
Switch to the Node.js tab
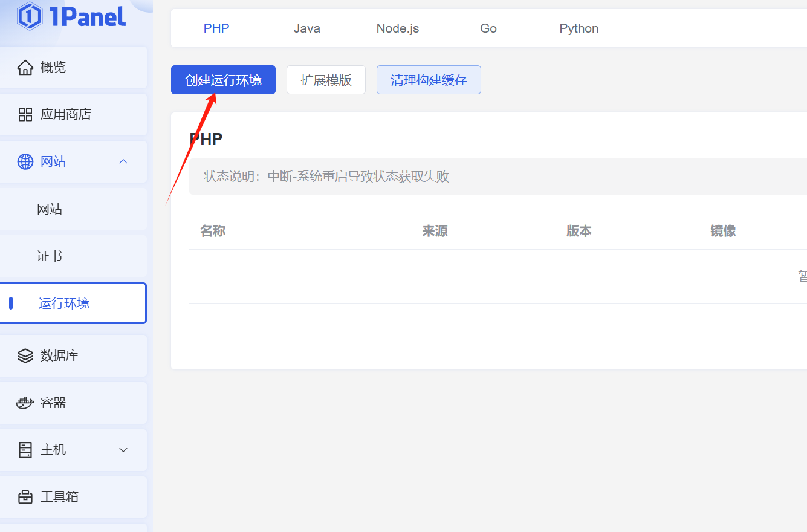[398, 28]
